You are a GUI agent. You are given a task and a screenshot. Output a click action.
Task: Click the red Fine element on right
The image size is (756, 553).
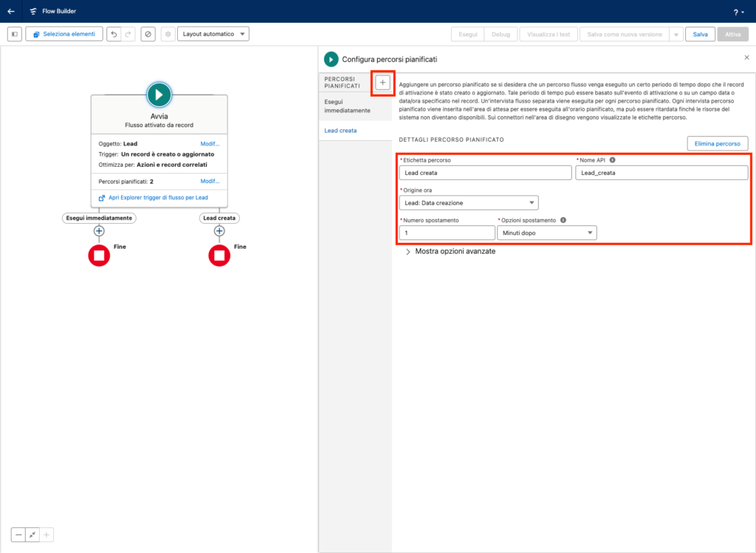(x=219, y=255)
